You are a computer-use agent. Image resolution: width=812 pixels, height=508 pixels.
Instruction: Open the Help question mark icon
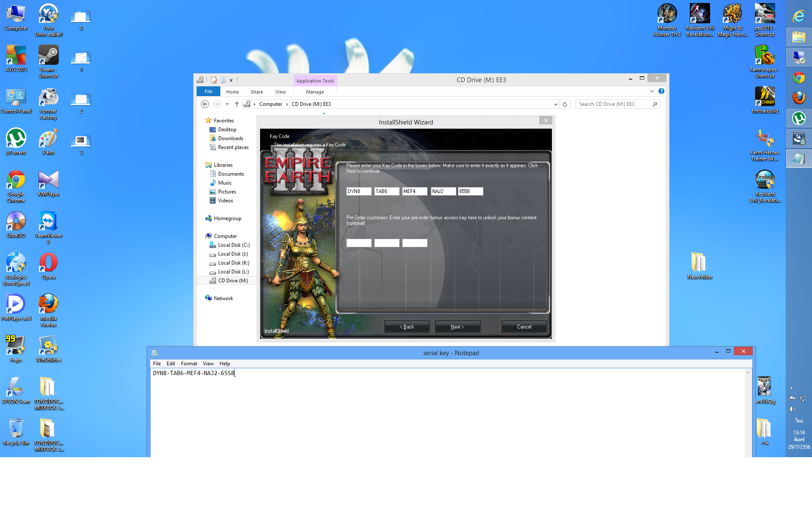click(661, 91)
